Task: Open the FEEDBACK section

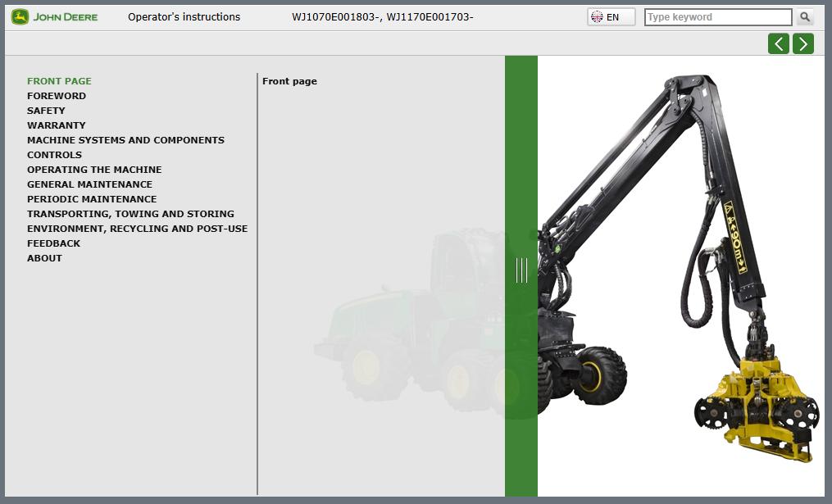Action: click(x=53, y=243)
